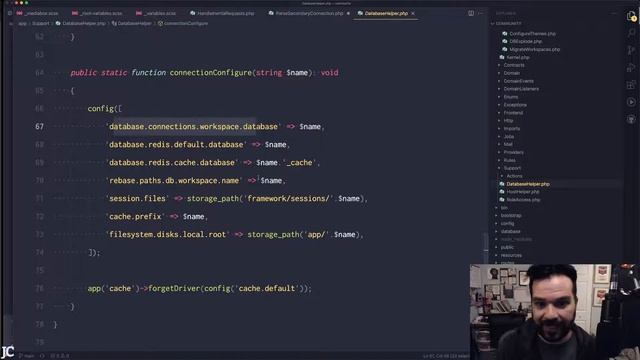
Task: Click PHP icon of ConfigureThemes.php file
Action: tap(505, 33)
